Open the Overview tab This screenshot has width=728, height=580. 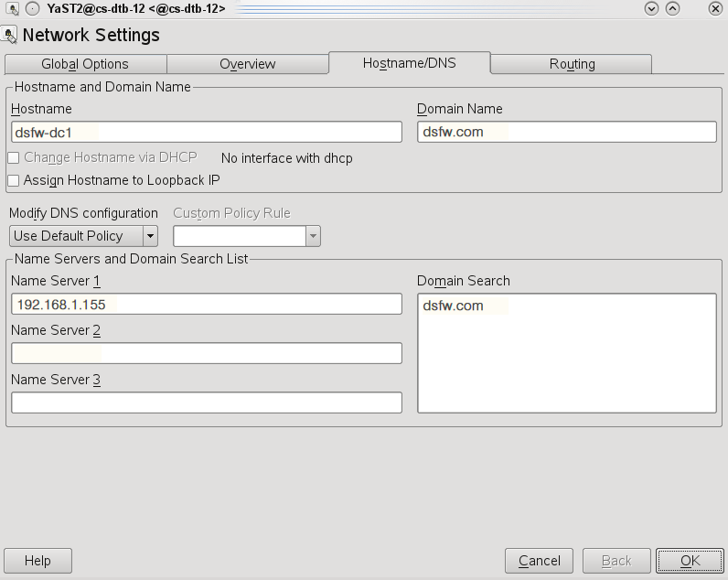point(247,64)
